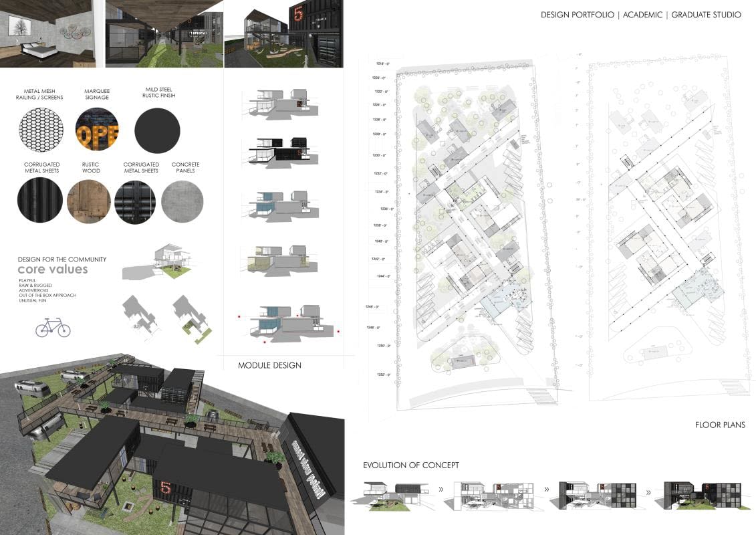Click the Marquee Signage circular sample

97,130
